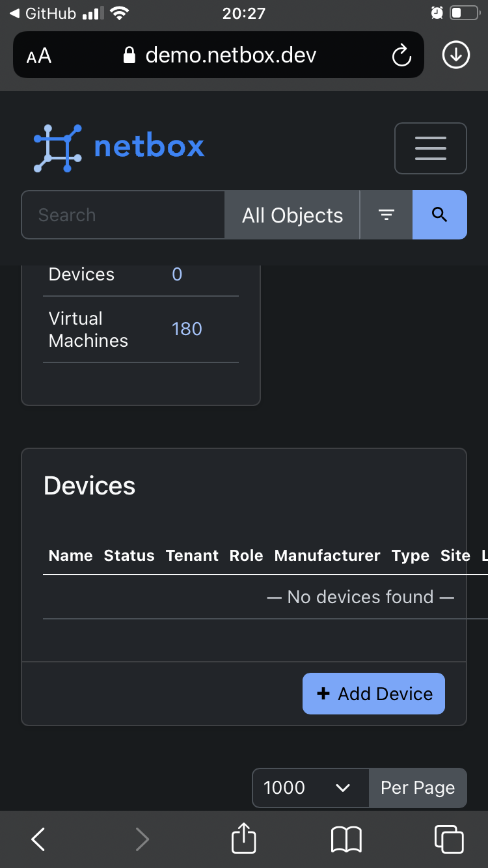Open the All Objects scope selector

point(291,215)
